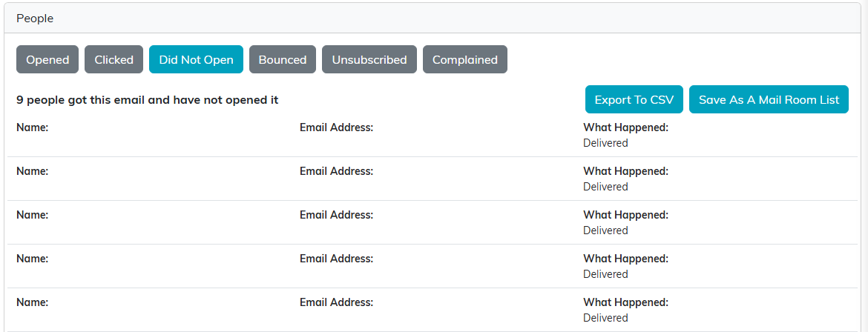Click the Name label in the second row
The height and width of the screenshot is (332, 868).
point(33,171)
